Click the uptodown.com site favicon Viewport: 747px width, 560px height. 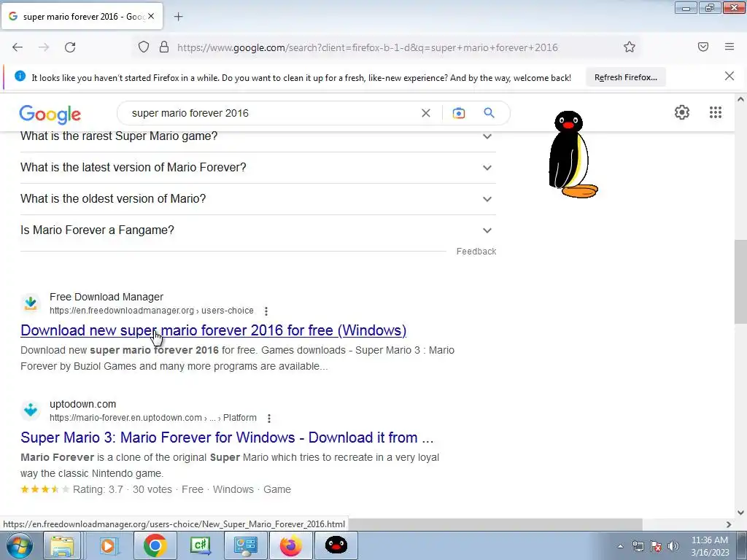31,410
